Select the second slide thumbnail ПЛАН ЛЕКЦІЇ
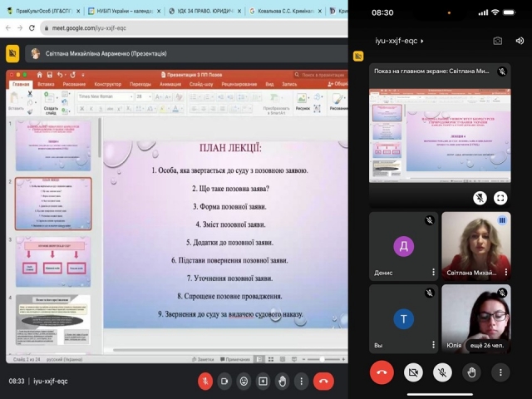The image size is (532, 399). tap(53, 203)
